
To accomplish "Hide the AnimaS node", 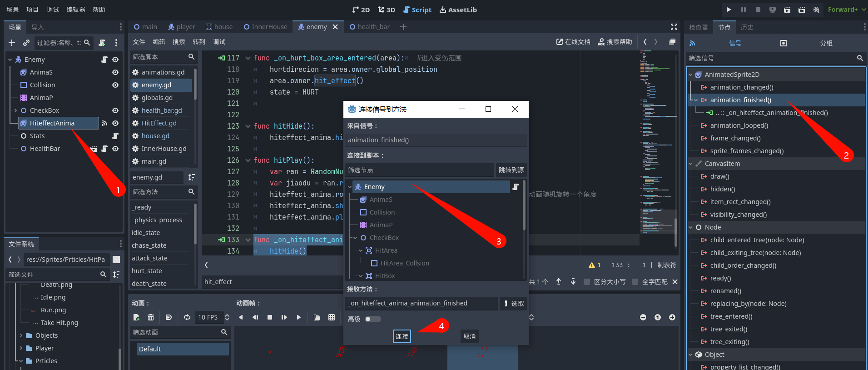I will [115, 72].
